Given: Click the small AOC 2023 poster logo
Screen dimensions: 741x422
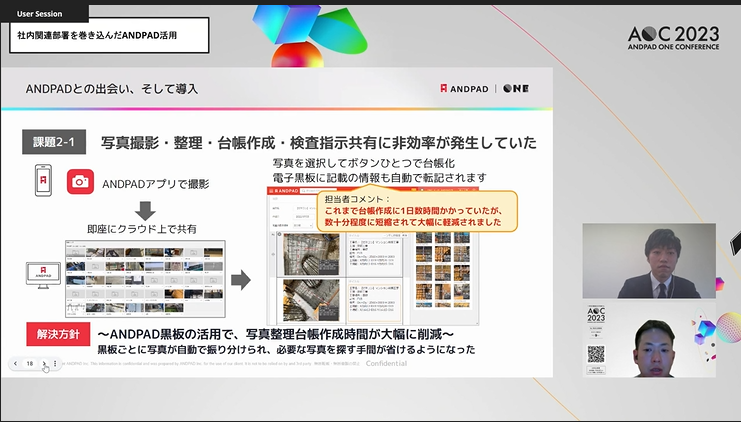Looking at the screenshot, I should pyautogui.click(x=596, y=314).
